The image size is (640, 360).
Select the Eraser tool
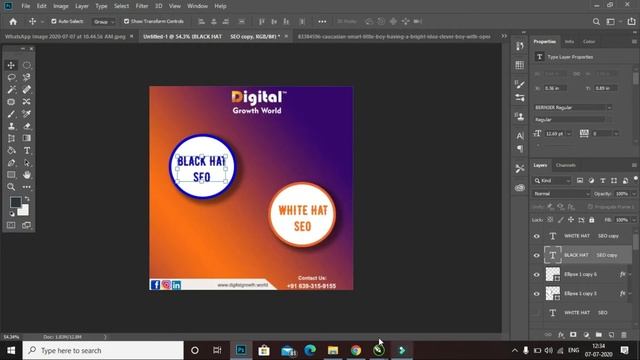point(27,126)
